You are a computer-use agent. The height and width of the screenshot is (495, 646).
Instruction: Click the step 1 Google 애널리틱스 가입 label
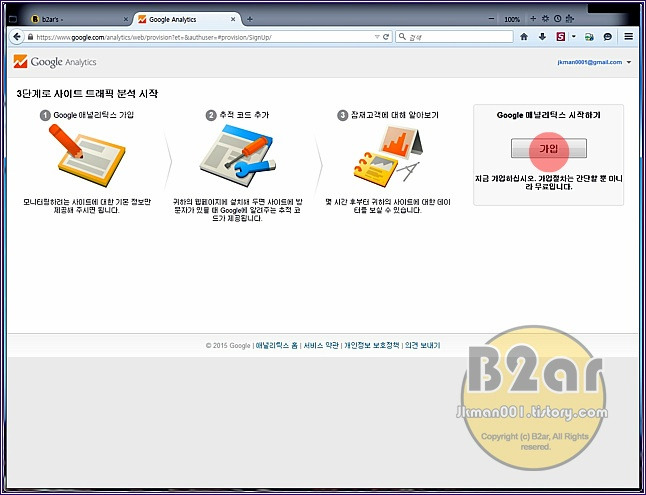pyautogui.click(x=94, y=115)
